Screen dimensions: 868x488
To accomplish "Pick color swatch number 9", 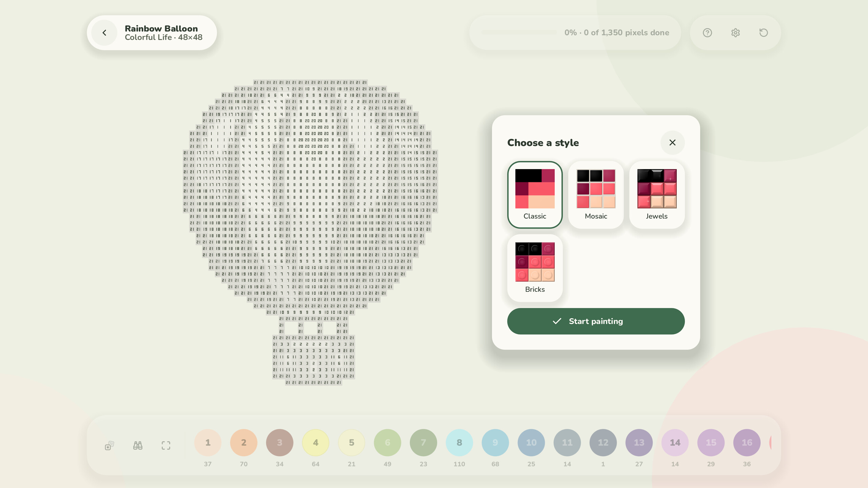I will (495, 443).
